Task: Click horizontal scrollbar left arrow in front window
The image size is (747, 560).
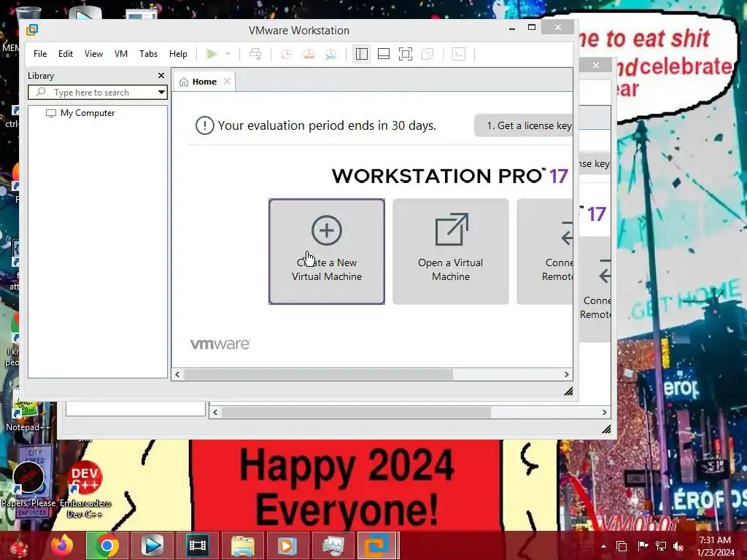Action: (x=177, y=374)
